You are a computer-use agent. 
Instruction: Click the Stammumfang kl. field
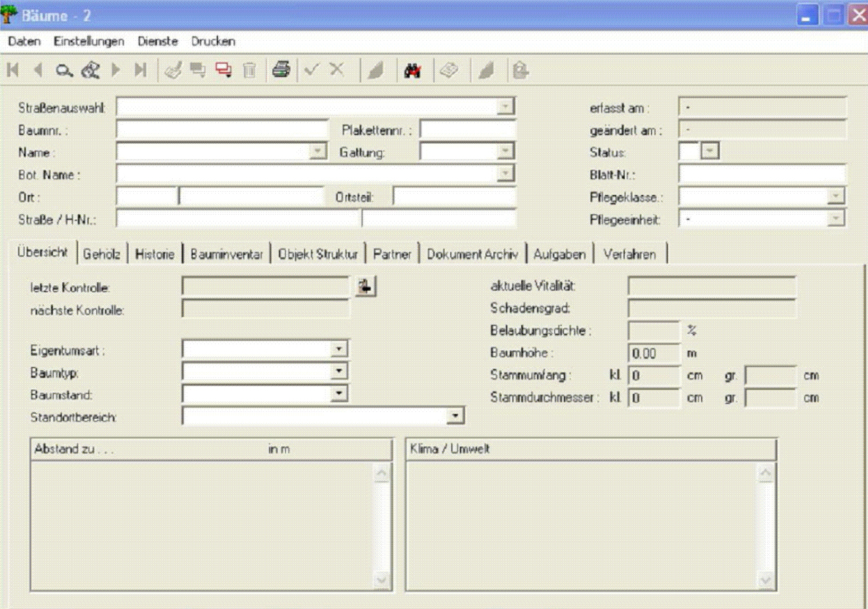[x=654, y=375]
